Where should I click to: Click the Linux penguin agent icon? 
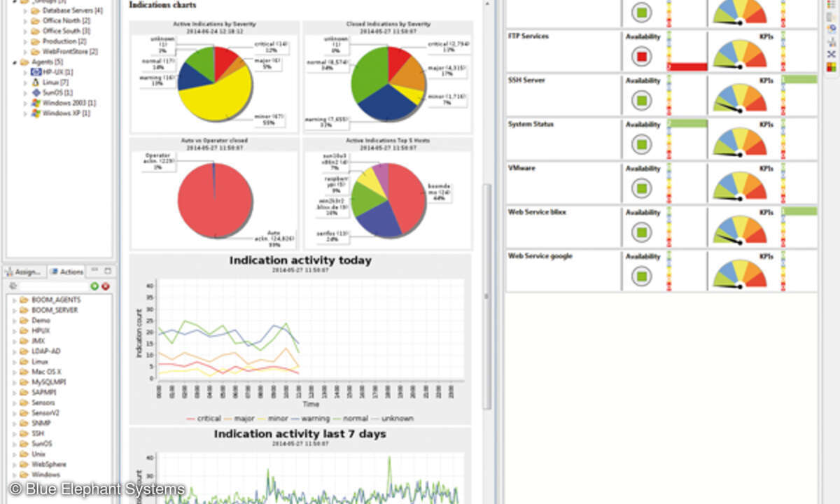coord(36,83)
